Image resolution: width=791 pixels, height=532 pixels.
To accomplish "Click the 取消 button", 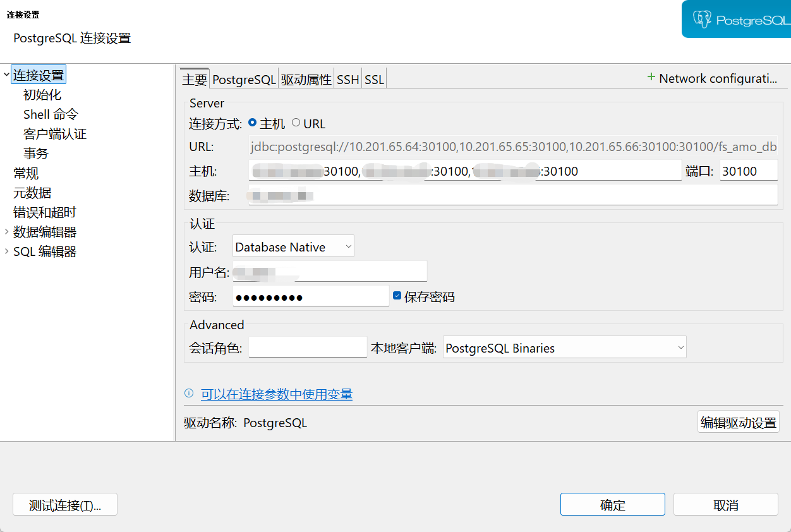I will (725, 505).
